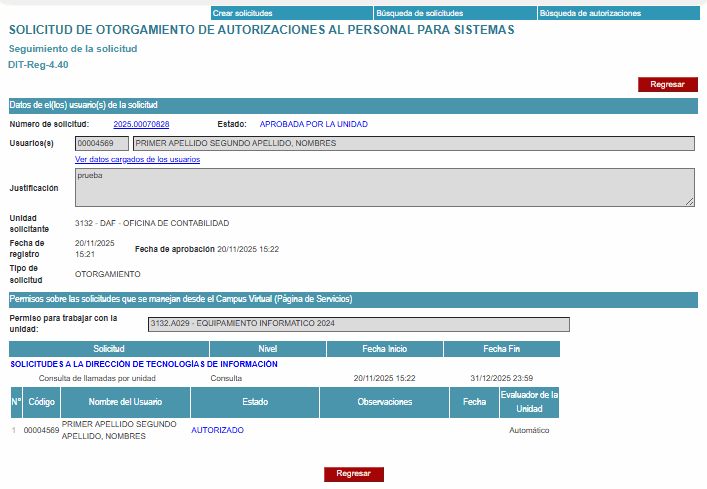Viewport: 707px width, 489px height.
Task: Click the Fecha Inicio column header
Action: (384, 349)
